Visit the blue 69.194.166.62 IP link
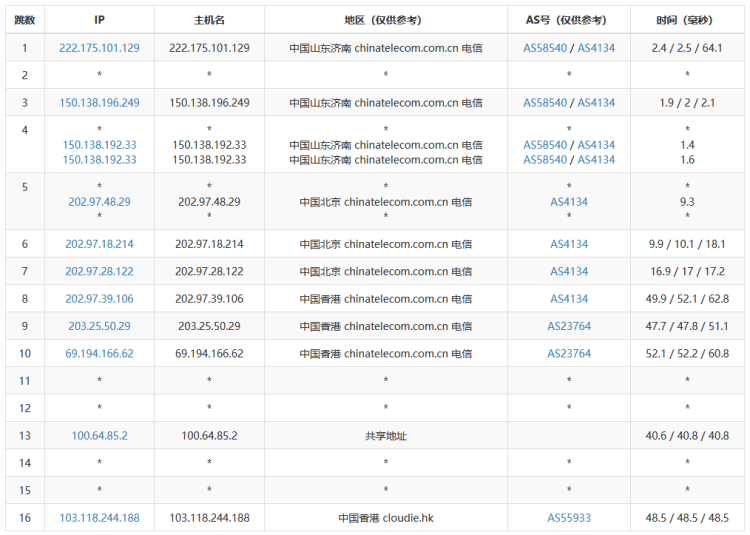 click(x=99, y=353)
